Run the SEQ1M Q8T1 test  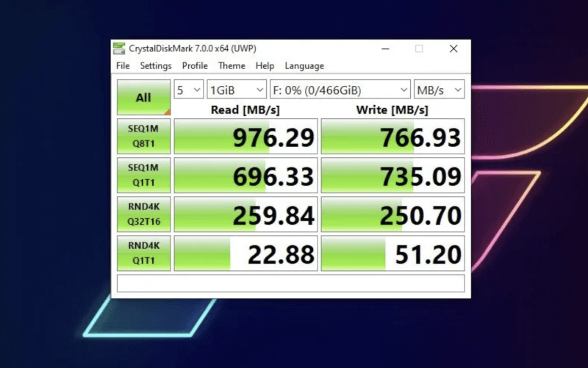click(143, 137)
